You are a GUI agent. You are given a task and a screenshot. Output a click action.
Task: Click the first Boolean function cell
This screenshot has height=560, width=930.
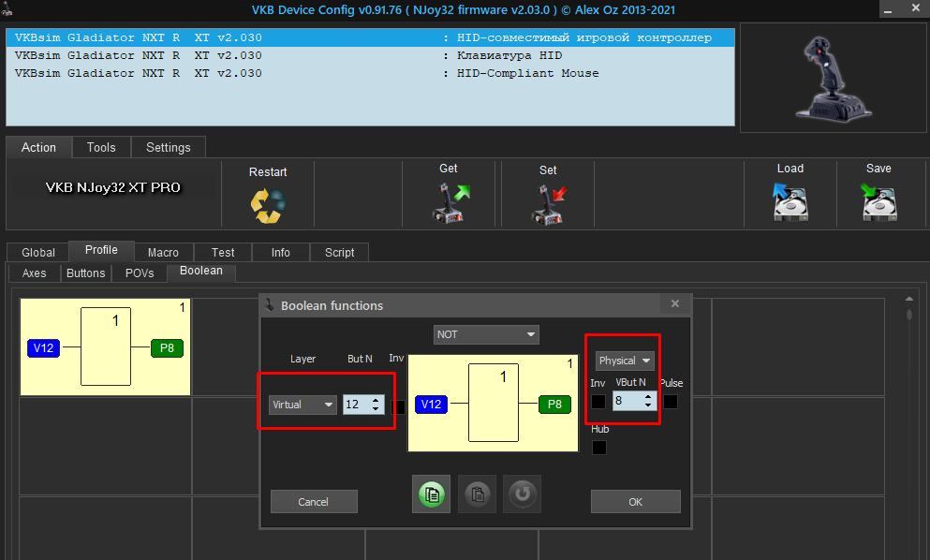pos(106,347)
